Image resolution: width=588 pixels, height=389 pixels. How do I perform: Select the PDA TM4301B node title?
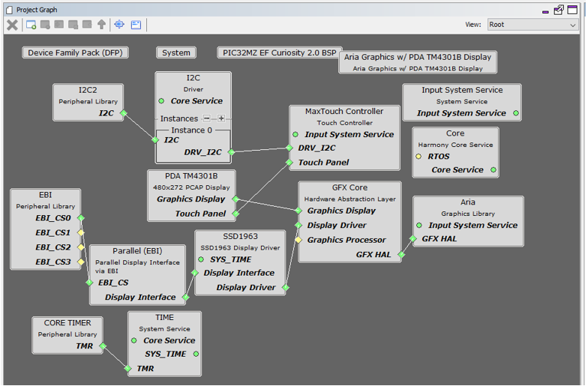point(191,176)
